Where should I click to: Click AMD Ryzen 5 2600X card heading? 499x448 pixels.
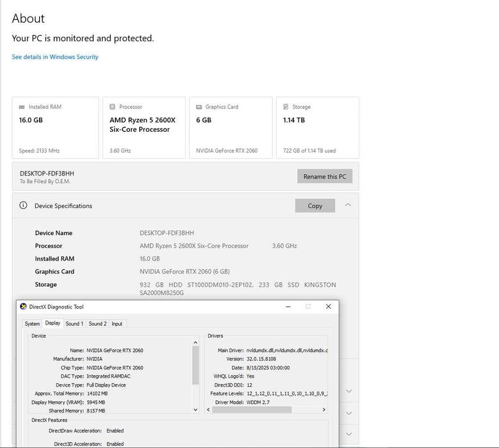[143, 125]
